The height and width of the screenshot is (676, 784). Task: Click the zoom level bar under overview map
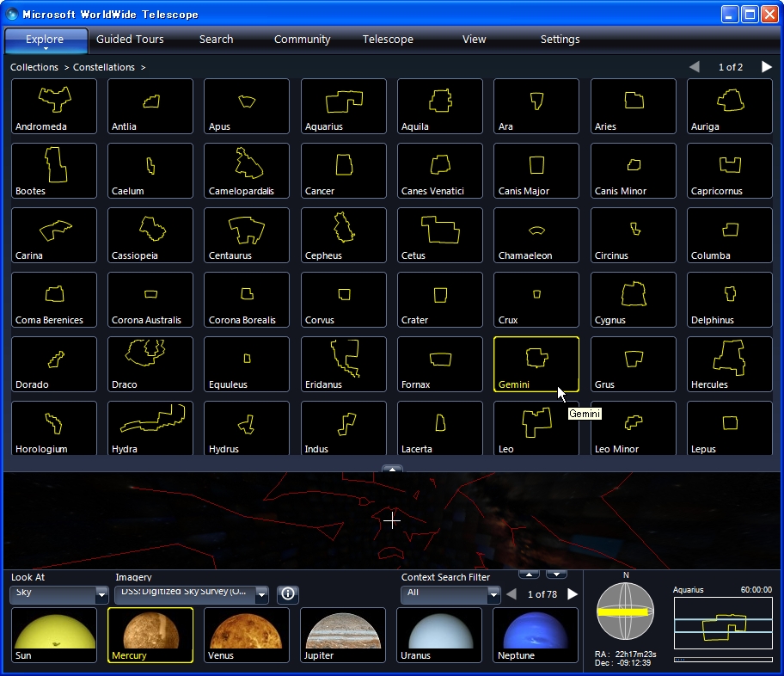(x=723, y=660)
